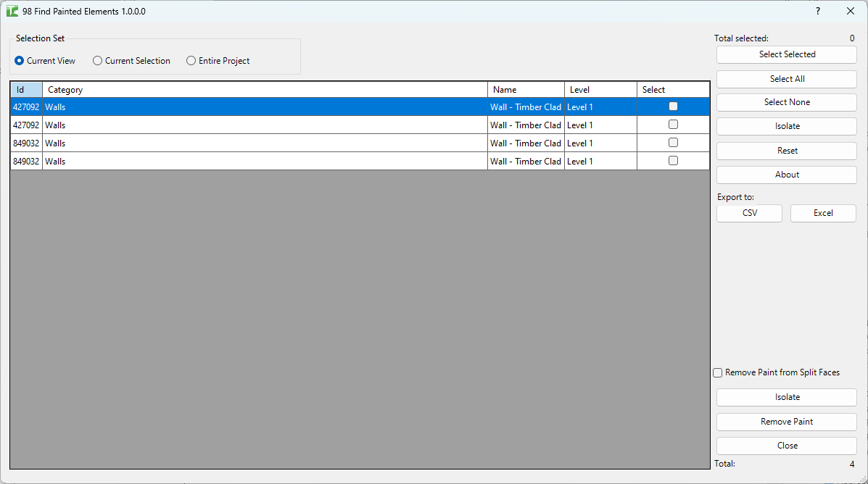Select the second Wall - Timber Clad row
This screenshot has height=484, width=868.
pyautogui.click(x=290, y=124)
